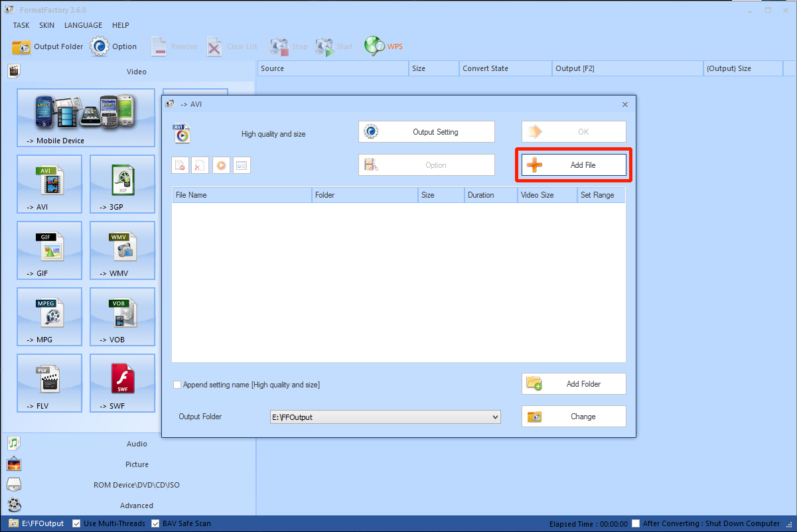Toggle Use Multi-Threads checkbox

tap(76, 523)
